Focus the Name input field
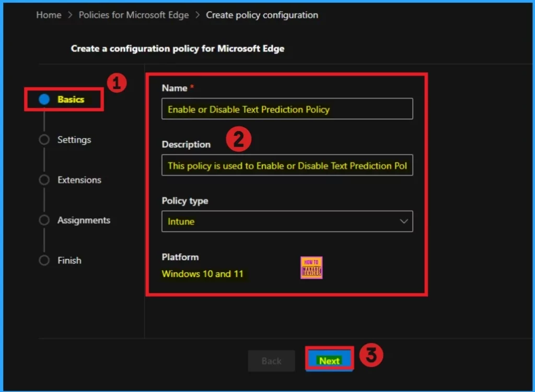The width and height of the screenshot is (535, 392). [x=287, y=109]
